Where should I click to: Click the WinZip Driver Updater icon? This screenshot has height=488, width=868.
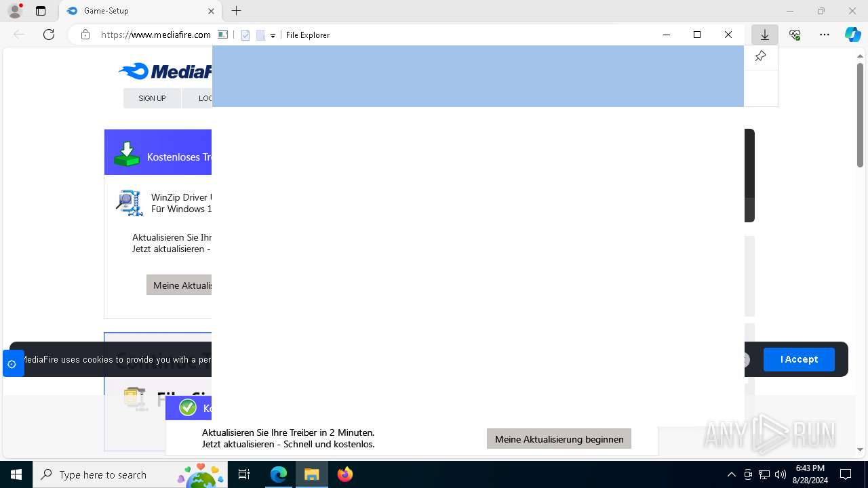tap(129, 203)
